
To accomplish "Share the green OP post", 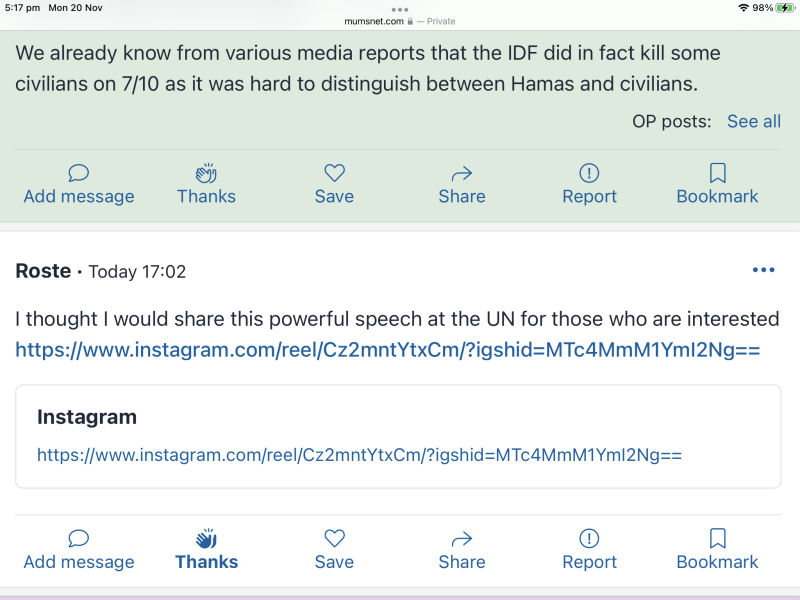I will tap(462, 174).
